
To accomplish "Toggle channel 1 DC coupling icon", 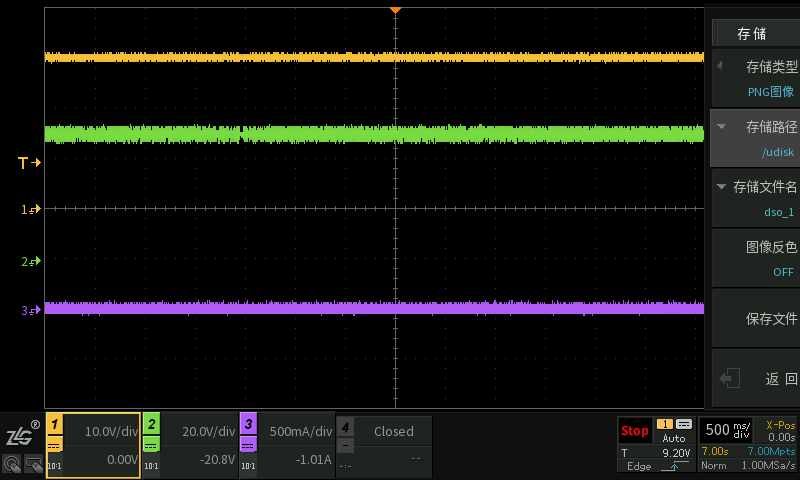I will coord(55,445).
